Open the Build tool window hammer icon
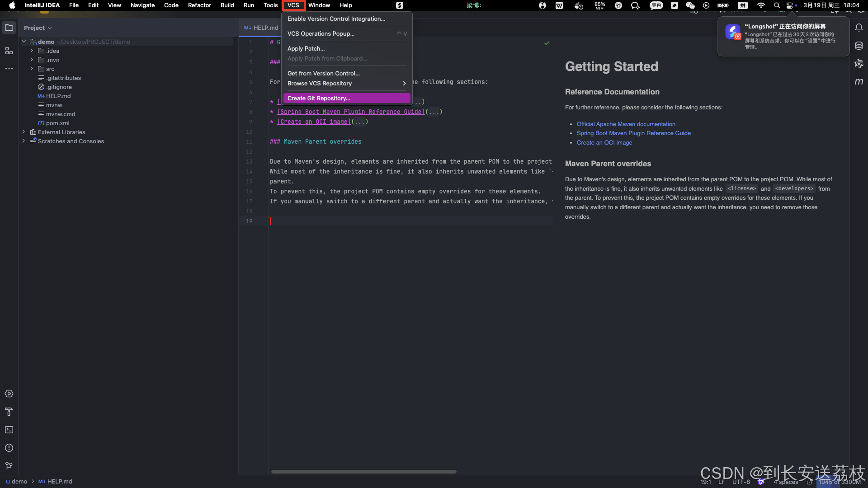The image size is (868, 488). (9, 412)
